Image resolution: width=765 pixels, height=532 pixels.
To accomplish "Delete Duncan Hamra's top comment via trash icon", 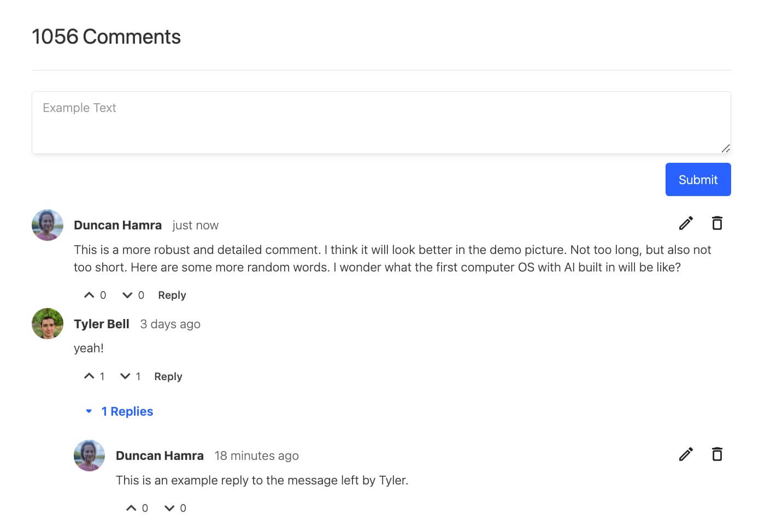I will click(x=717, y=223).
